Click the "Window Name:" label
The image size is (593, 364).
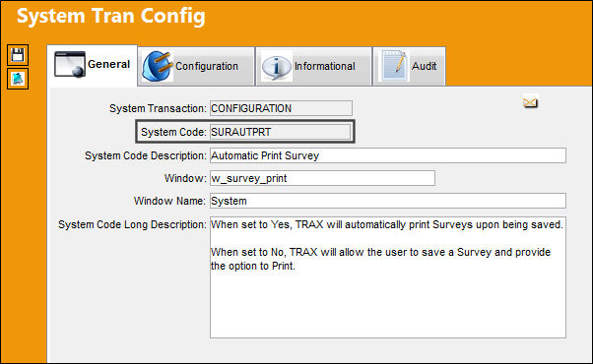[x=169, y=201]
